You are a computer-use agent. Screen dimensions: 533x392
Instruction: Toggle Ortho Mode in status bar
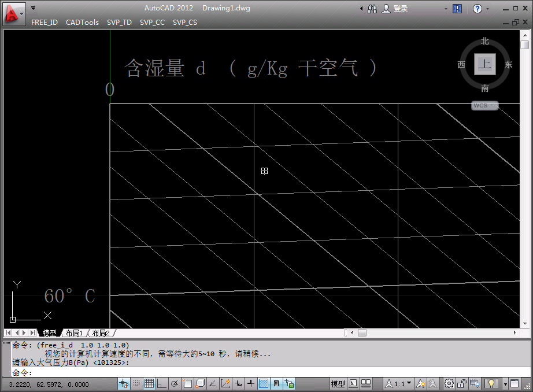point(161,384)
